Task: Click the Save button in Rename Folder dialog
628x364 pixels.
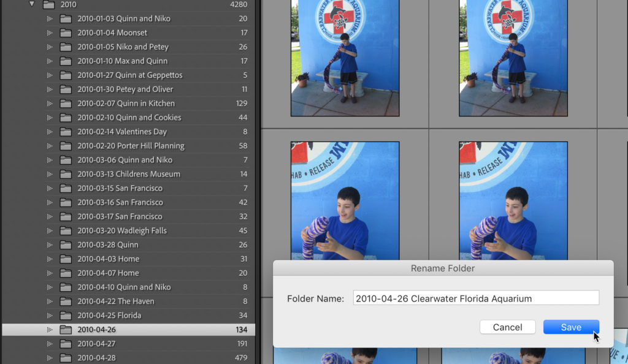Action: (x=570, y=327)
